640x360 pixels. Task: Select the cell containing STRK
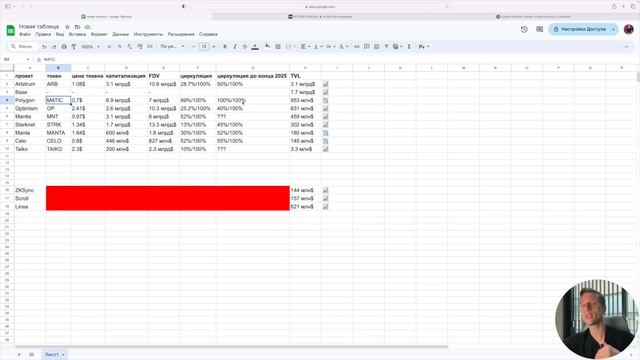click(x=58, y=125)
